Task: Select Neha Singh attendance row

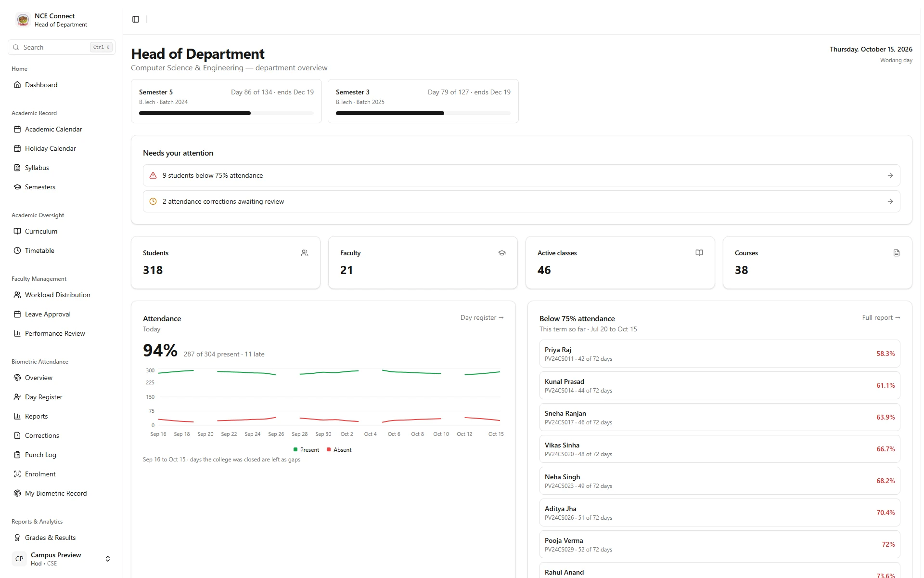Action: click(719, 481)
